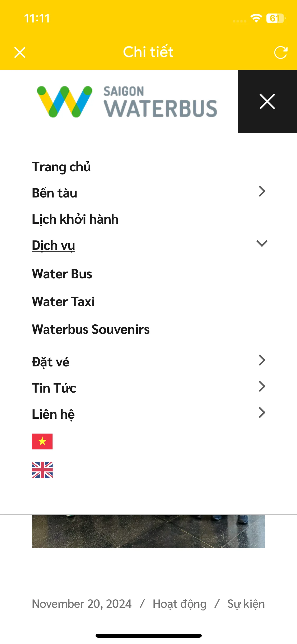Screen dimensions: 297x644
Task: Tap the article photo below menu
Action: 148,532
